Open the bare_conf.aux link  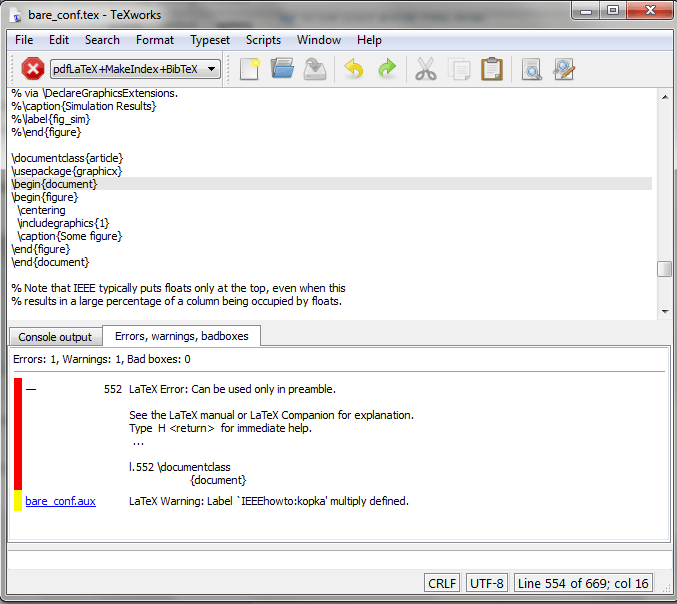[60, 501]
